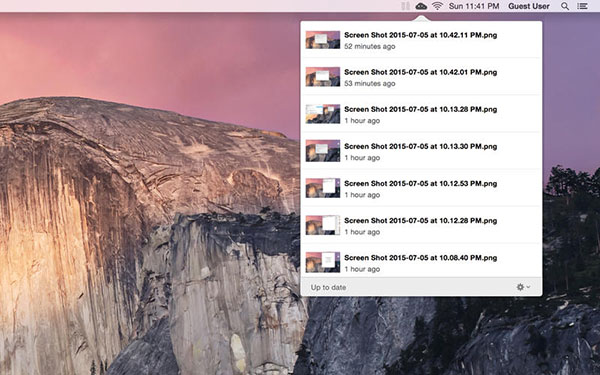
Task: Click the cloud sync icon in menu bar
Action: pyautogui.click(x=421, y=6)
